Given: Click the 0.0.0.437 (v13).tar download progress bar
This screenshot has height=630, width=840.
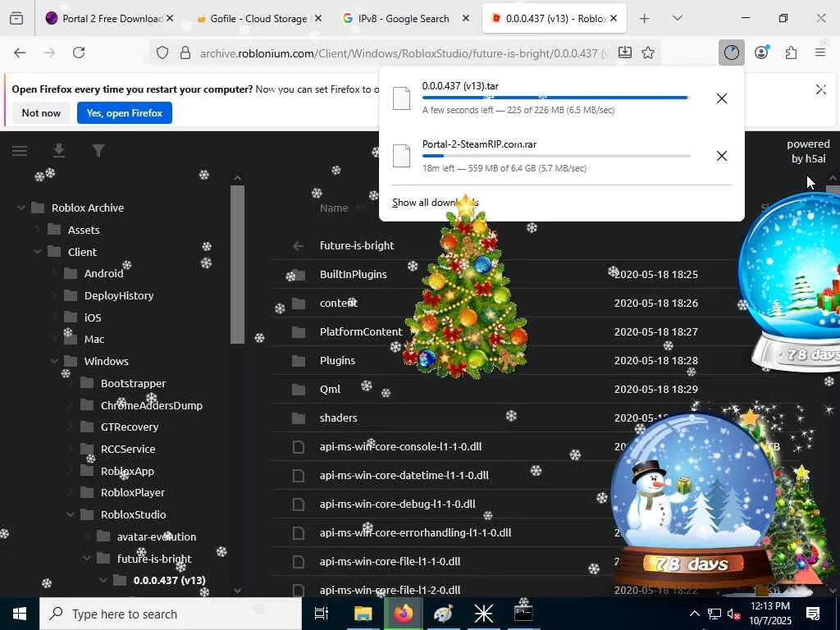Looking at the screenshot, I should point(555,98).
